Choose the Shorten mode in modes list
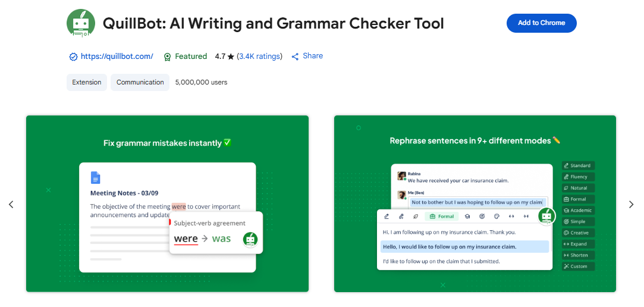The image size is (644, 307). (578, 255)
